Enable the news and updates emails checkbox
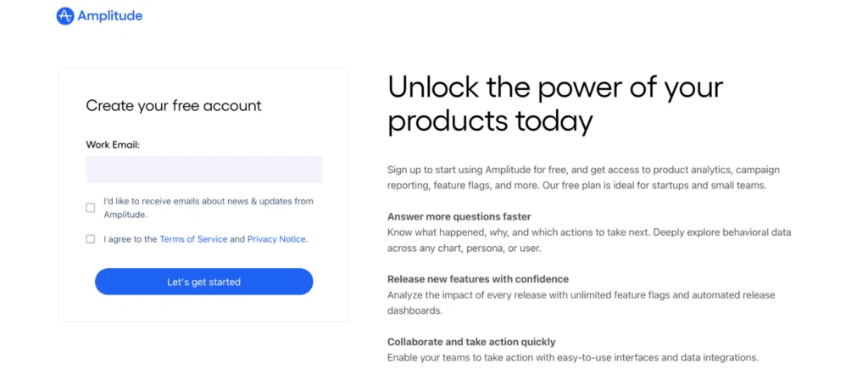This screenshot has height=380, width=868. 91,208
